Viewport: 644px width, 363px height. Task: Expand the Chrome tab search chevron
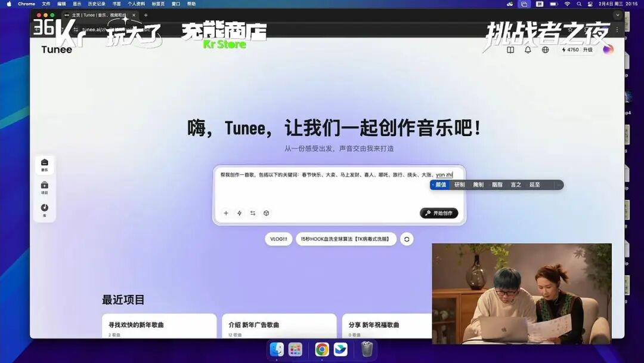pos(617,15)
